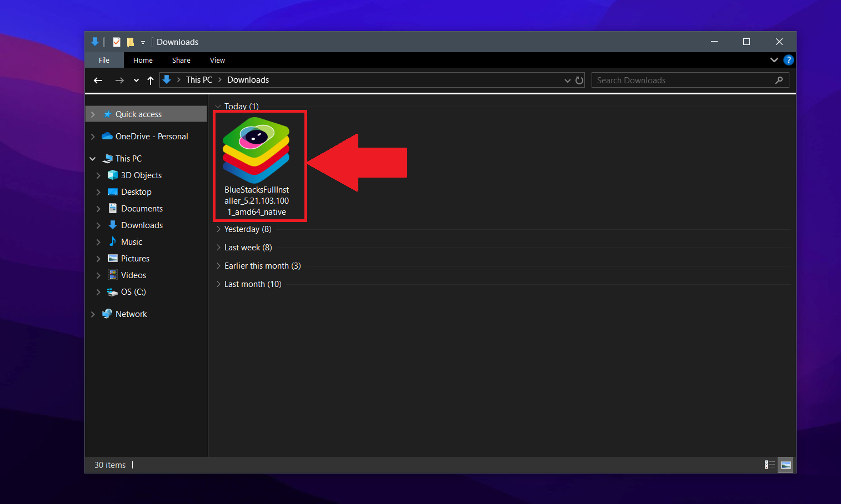The image size is (841, 504).
Task: Click the back navigation arrow
Action: 98,80
